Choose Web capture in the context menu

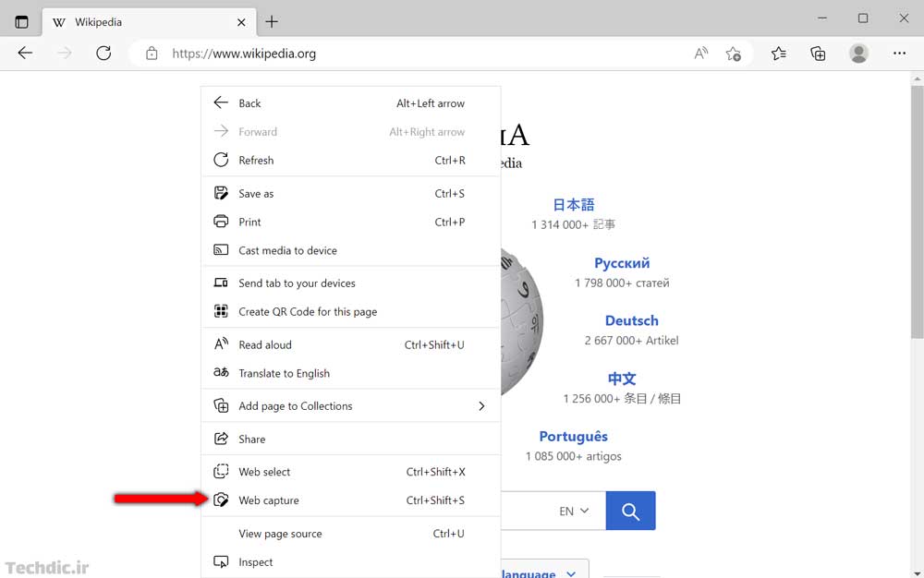pyautogui.click(x=350, y=500)
